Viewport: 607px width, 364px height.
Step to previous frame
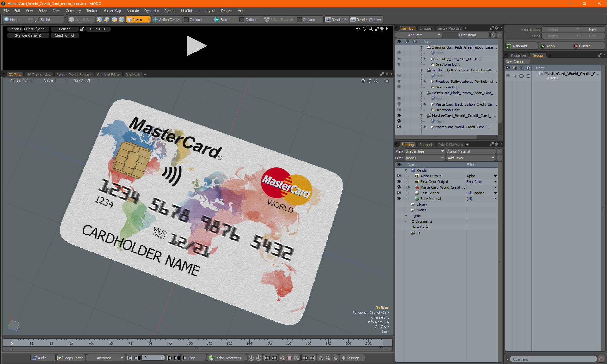click(137, 358)
